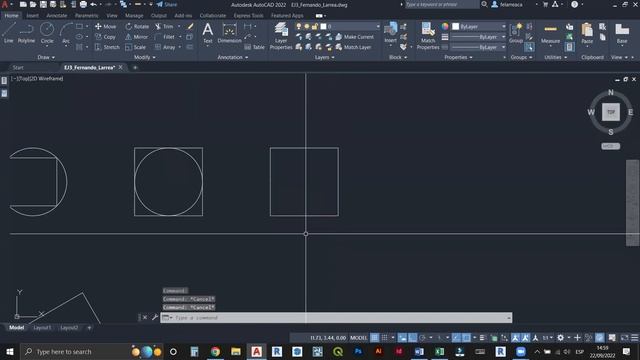This screenshot has height=360, width=640.
Task: Click the Match Properties tool
Action: coord(428,36)
